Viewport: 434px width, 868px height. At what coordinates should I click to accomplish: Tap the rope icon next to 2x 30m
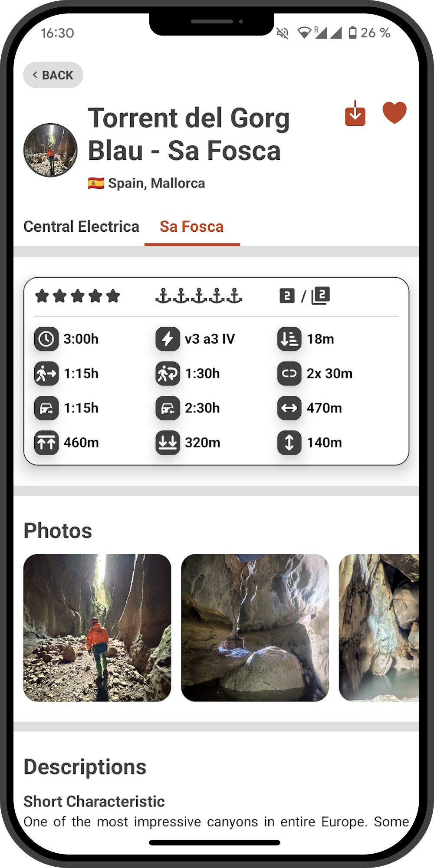[289, 374]
